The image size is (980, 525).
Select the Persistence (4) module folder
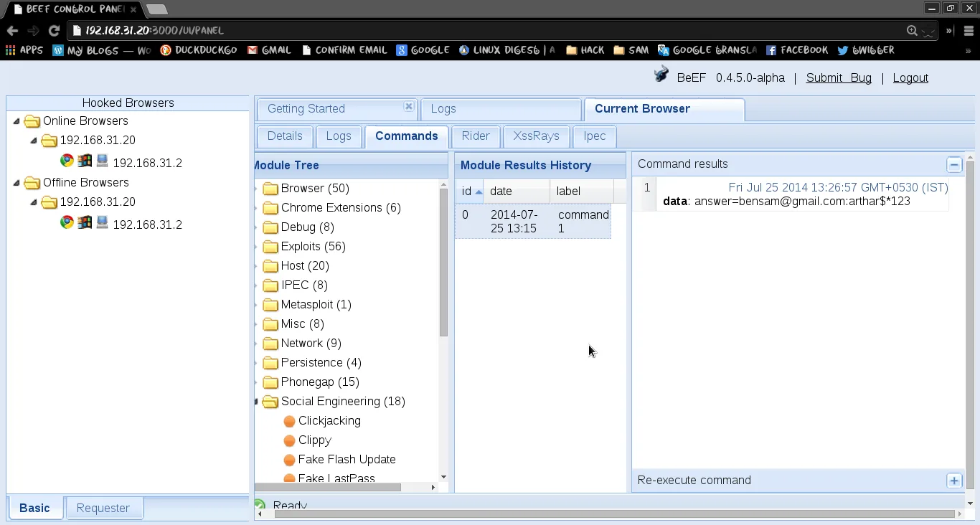click(x=321, y=363)
